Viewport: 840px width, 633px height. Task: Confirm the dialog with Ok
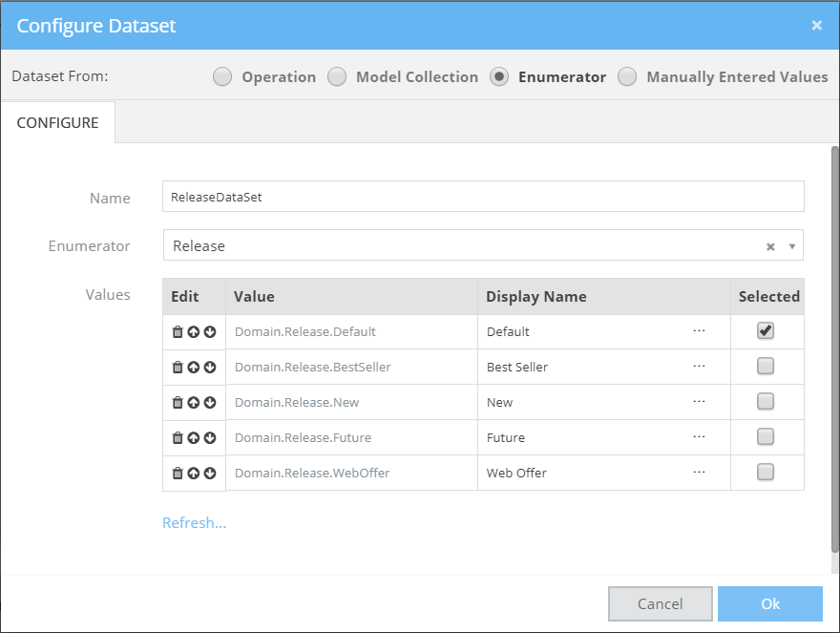[x=769, y=603]
